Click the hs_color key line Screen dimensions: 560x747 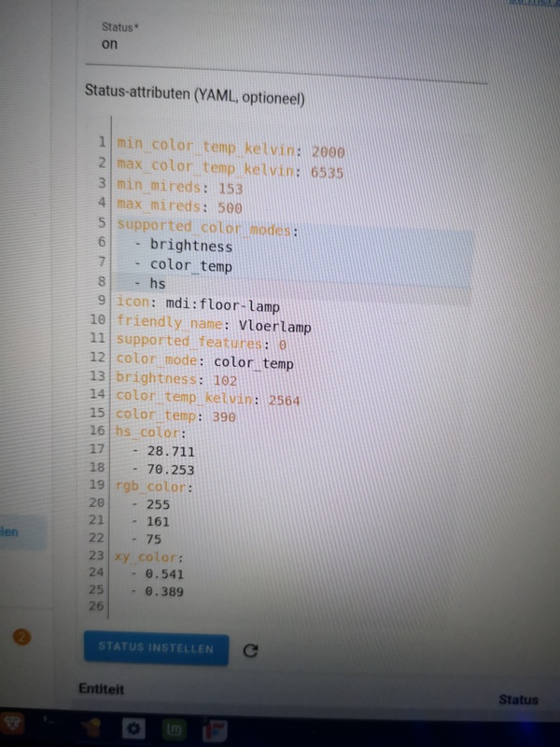(x=151, y=432)
